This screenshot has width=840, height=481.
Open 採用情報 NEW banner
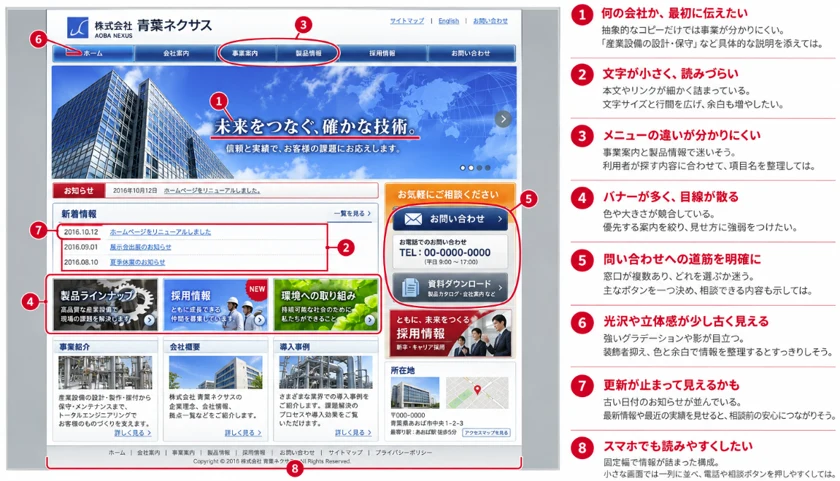pyautogui.click(x=215, y=304)
